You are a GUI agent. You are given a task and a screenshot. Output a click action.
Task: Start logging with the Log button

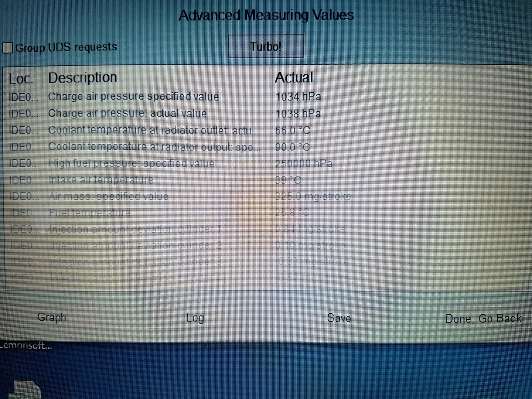(195, 318)
